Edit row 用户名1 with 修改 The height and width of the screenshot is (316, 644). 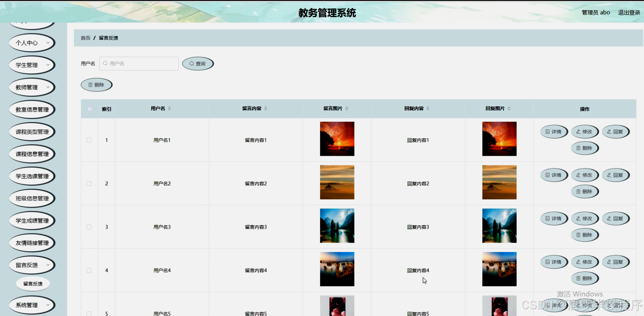point(584,132)
